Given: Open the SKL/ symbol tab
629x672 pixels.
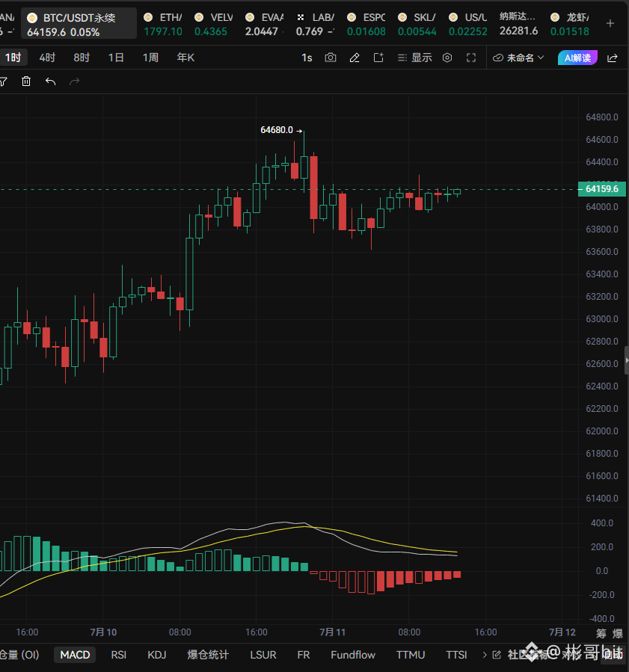Looking at the screenshot, I should [417, 24].
